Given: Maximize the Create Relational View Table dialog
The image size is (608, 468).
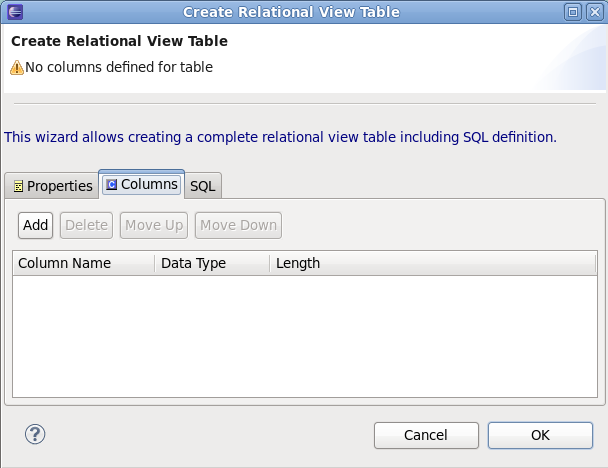Looking at the screenshot, I should [573, 12].
